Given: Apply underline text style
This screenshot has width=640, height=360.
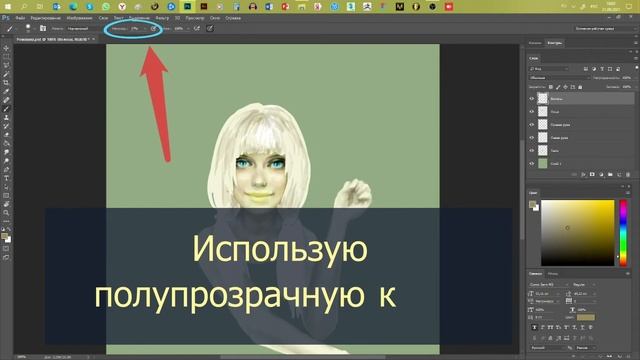Looking at the screenshot, I should (x=582, y=327).
